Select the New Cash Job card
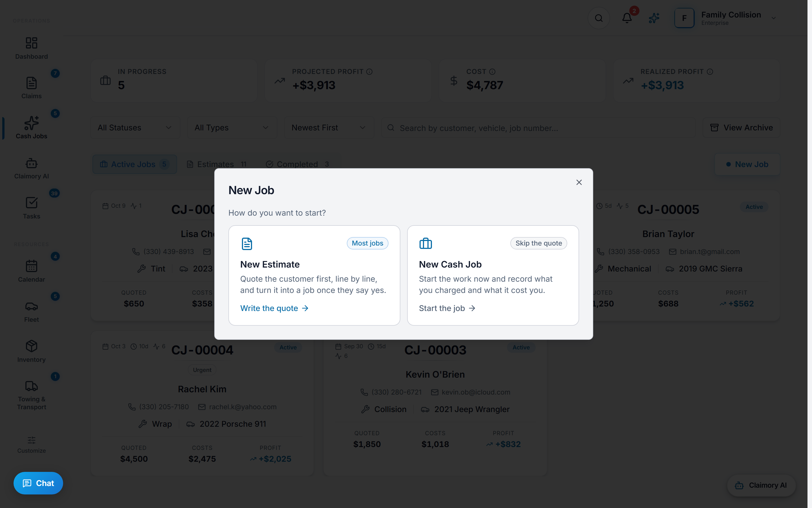 point(493,275)
